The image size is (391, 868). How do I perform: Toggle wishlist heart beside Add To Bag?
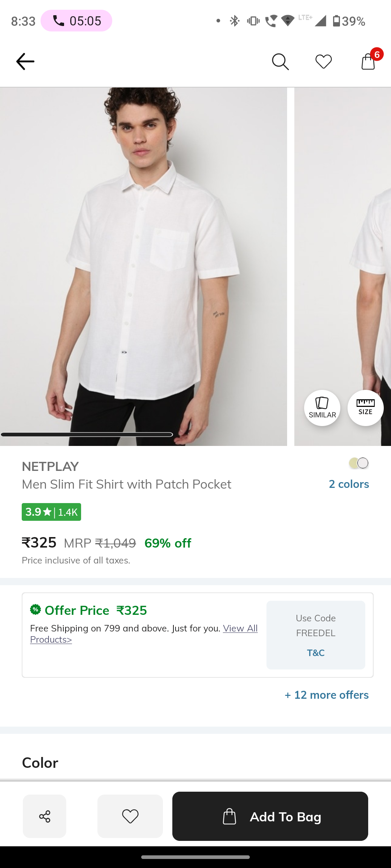[x=130, y=816]
